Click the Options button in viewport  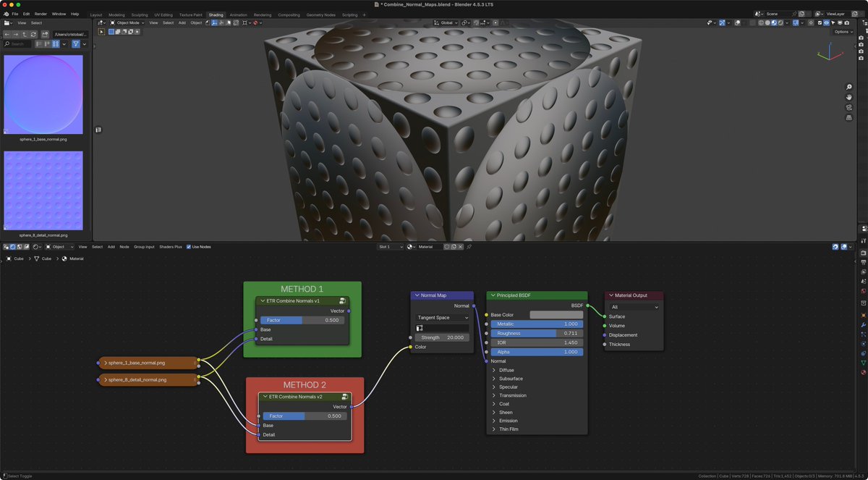click(x=843, y=32)
